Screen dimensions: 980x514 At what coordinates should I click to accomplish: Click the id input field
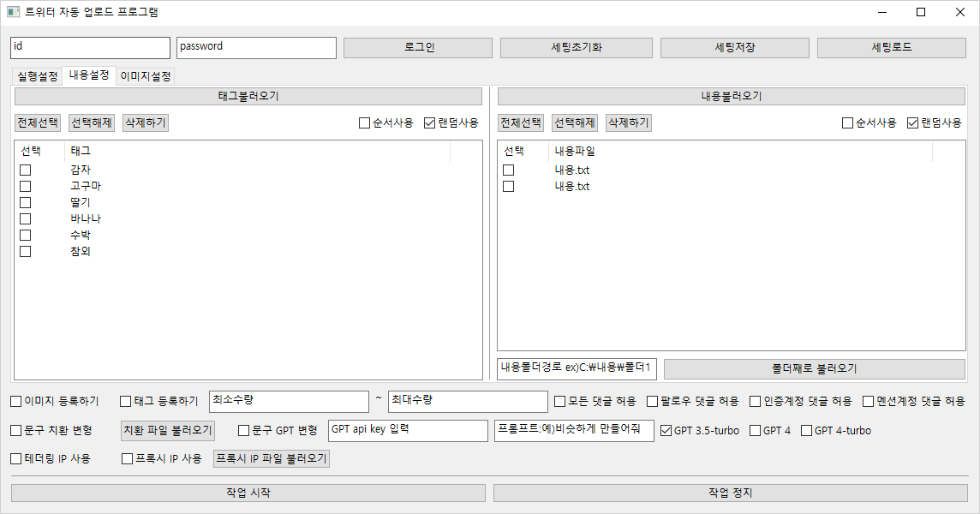pos(90,48)
